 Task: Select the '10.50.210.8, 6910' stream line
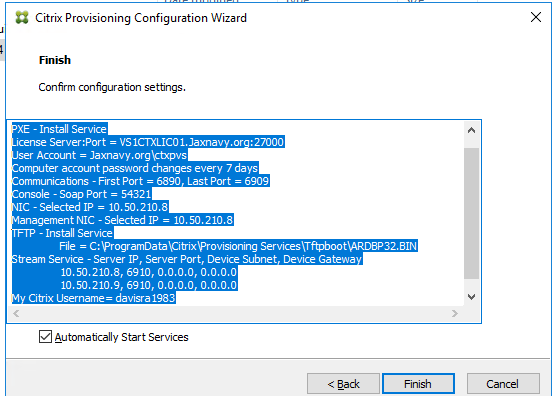pyautogui.click(x=149, y=272)
